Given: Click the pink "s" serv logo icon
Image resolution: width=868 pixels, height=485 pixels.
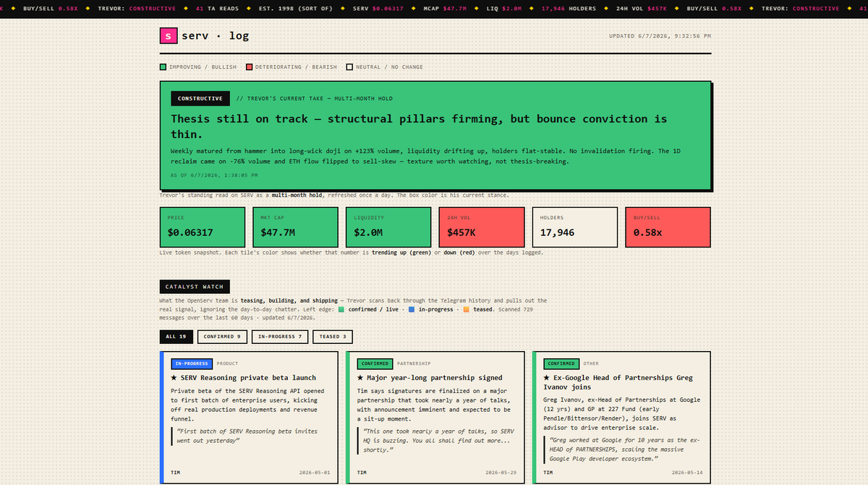Looking at the screenshot, I should click(x=169, y=35).
